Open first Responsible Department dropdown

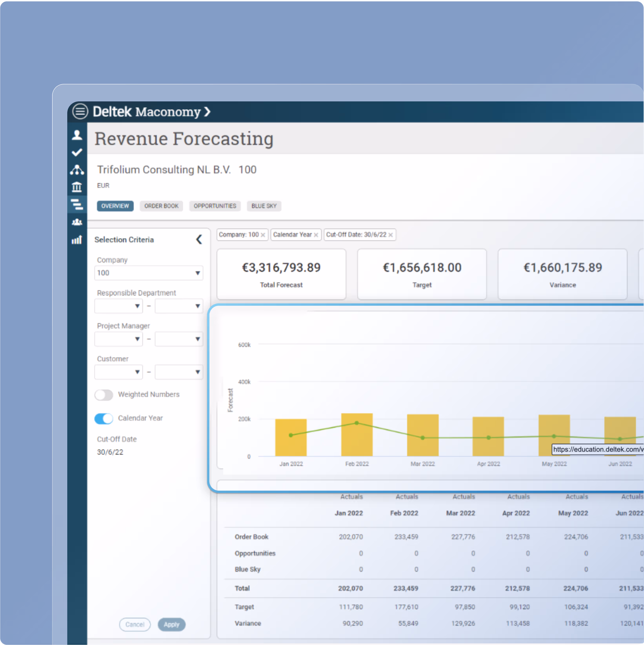[118, 306]
